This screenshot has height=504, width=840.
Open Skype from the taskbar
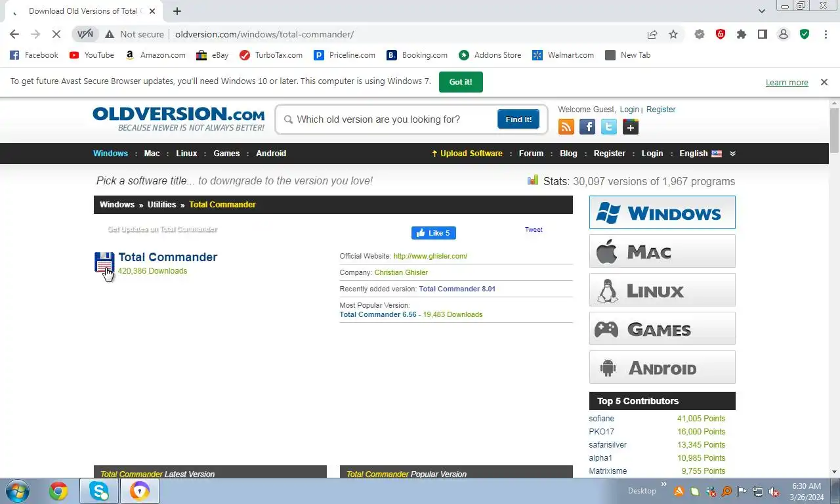tap(99, 491)
